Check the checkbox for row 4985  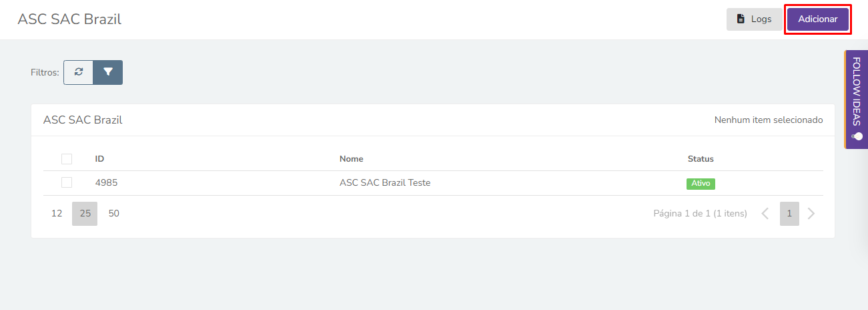(67, 182)
